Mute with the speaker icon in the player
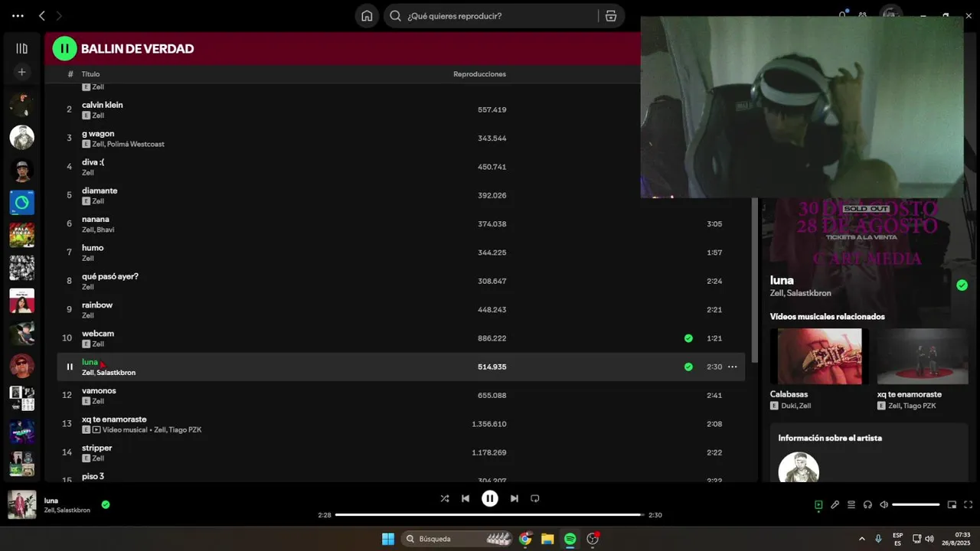The height and width of the screenshot is (551, 980). pos(884,504)
